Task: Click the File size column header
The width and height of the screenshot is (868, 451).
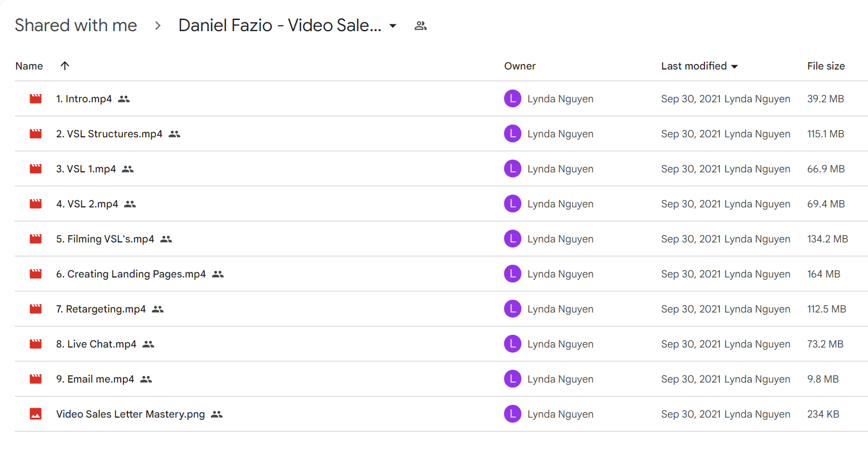Action: tap(826, 66)
